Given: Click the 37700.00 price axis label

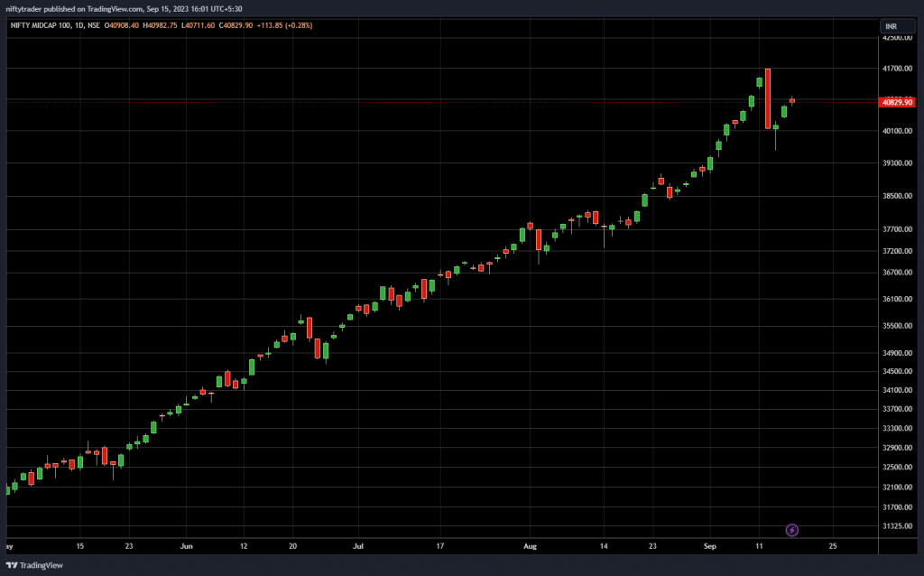Looking at the screenshot, I should pyautogui.click(x=897, y=229).
